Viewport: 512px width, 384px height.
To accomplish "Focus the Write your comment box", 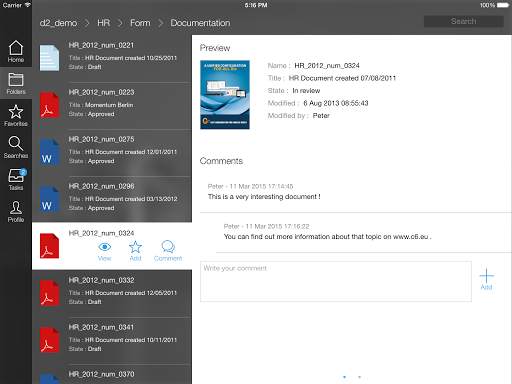I will pyautogui.click(x=336, y=282).
